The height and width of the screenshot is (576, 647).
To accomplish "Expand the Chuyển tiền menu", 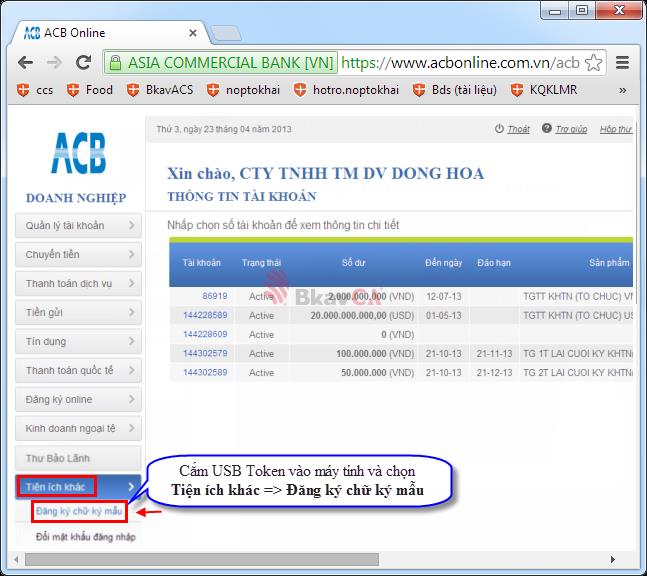I will (x=79, y=255).
